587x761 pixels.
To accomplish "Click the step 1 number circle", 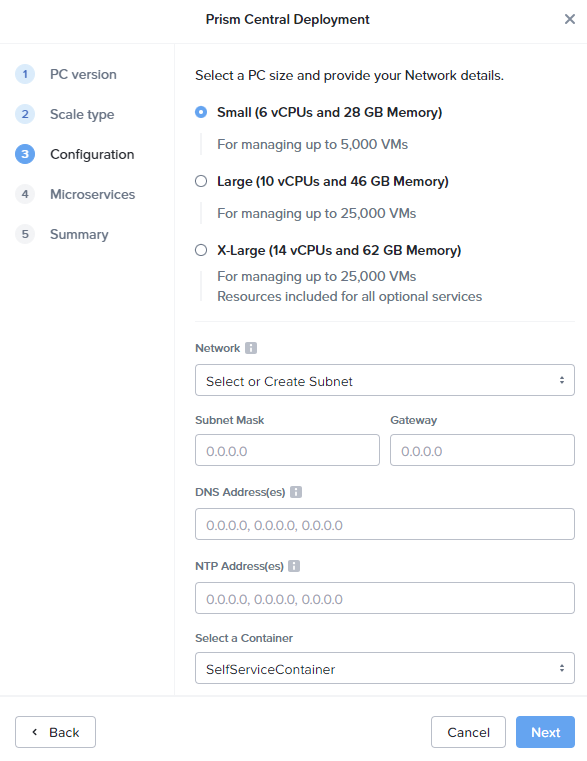I will (x=25, y=74).
